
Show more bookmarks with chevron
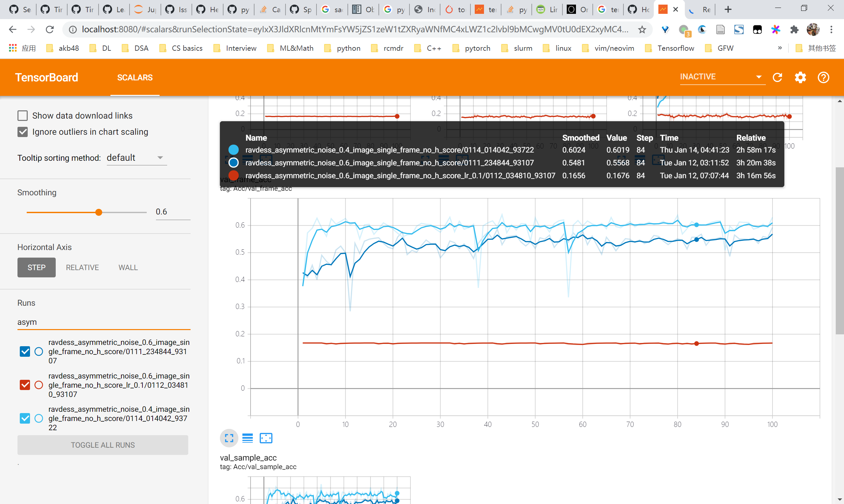(780, 48)
